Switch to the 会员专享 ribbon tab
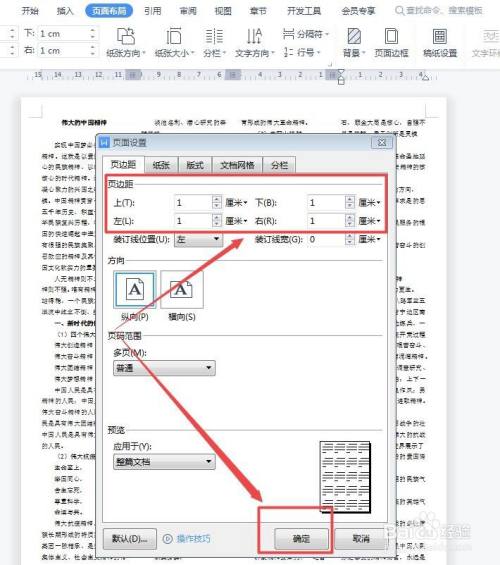This screenshot has height=565, width=500. coord(358,11)
